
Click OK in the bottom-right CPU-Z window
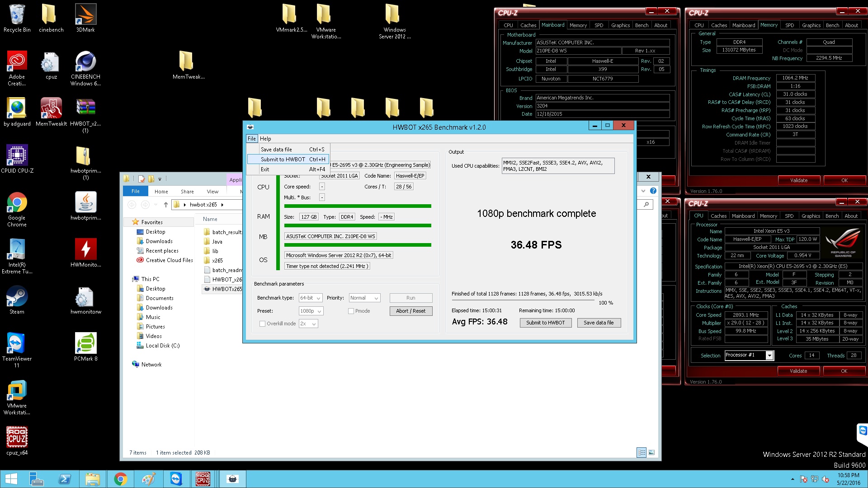(844, 371)
